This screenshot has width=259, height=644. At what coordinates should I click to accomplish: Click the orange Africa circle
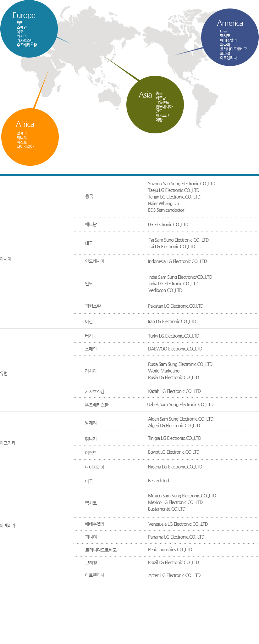30,137
